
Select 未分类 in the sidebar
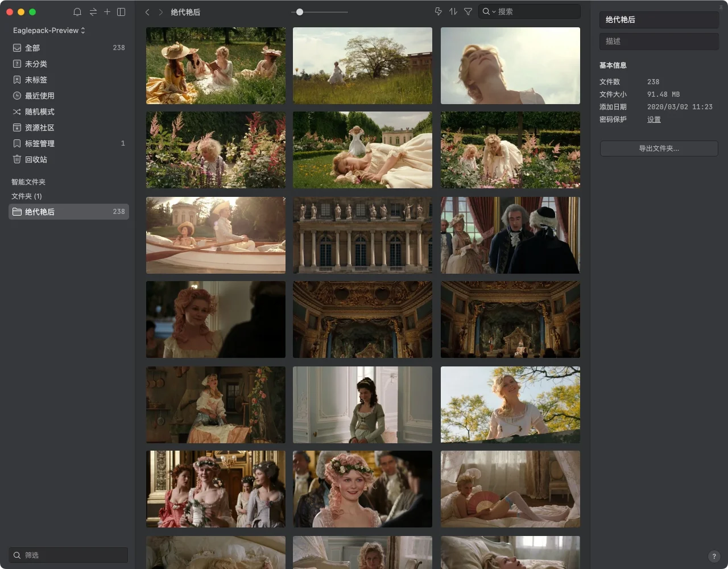pos(69,64)
